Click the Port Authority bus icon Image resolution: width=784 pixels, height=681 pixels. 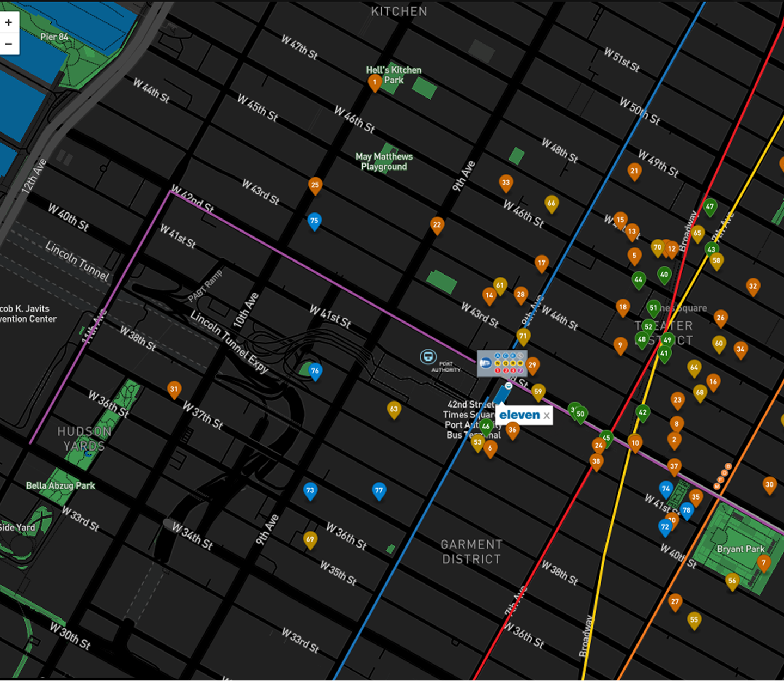[428, 357]
